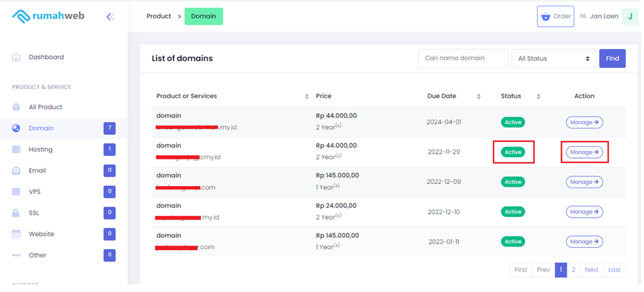This screenshot has height=292, width=644.
Task: Click the Find button
Action: [x=612, y=59]
